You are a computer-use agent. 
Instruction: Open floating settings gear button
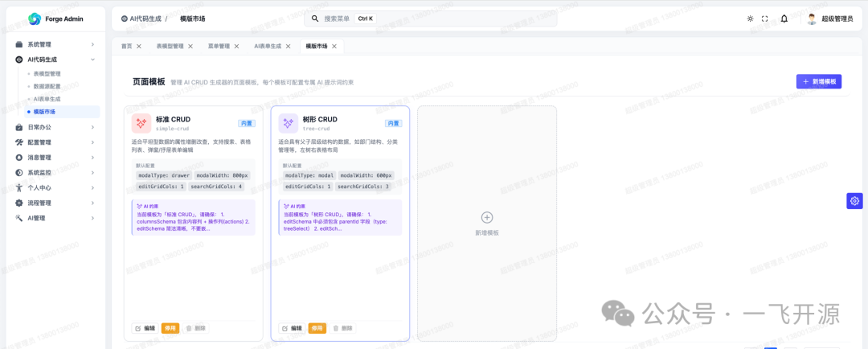point(854,201)
